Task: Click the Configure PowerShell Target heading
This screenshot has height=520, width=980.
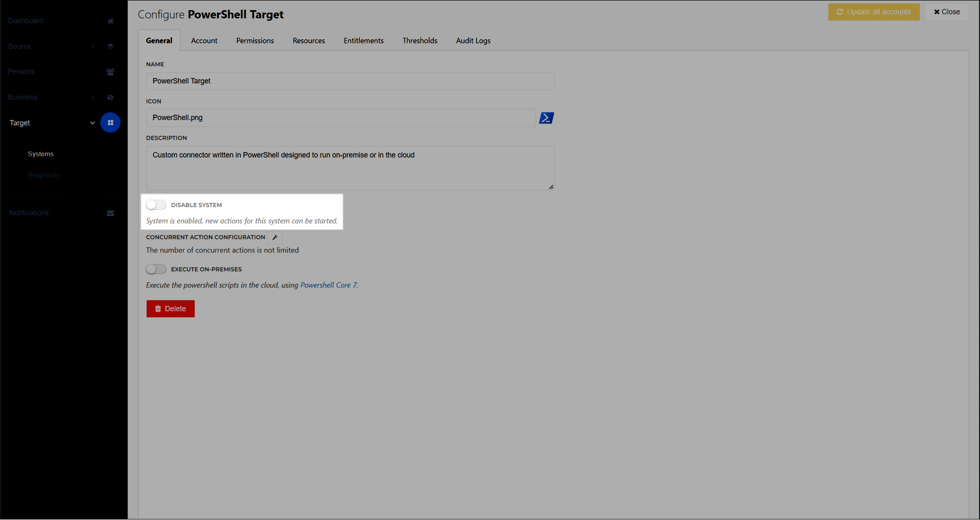Action: [x=211, y=15]
